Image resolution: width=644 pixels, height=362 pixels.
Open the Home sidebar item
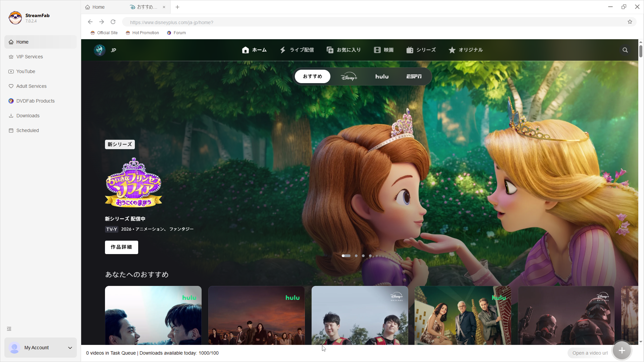point(41,42)
